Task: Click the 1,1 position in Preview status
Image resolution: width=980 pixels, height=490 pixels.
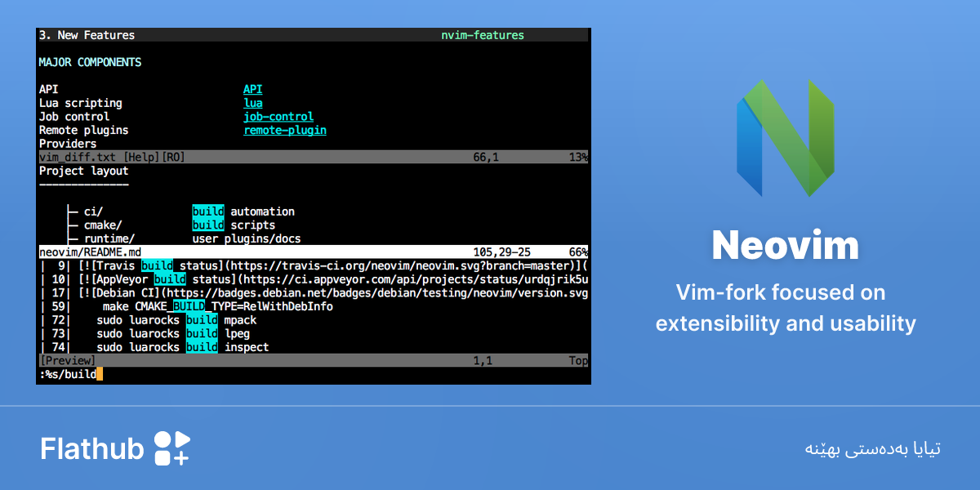Action: click(483, 360)
